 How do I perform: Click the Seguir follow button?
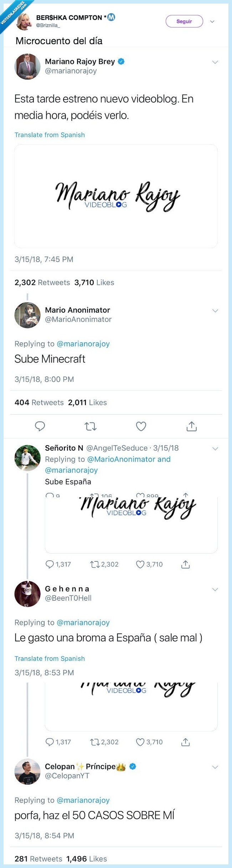coord(184,21)
